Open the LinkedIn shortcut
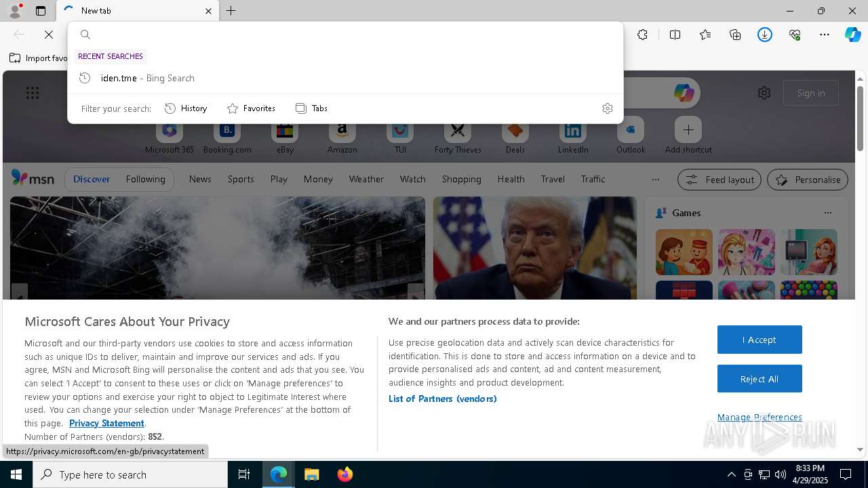The image size is (868, 488). 573,138
